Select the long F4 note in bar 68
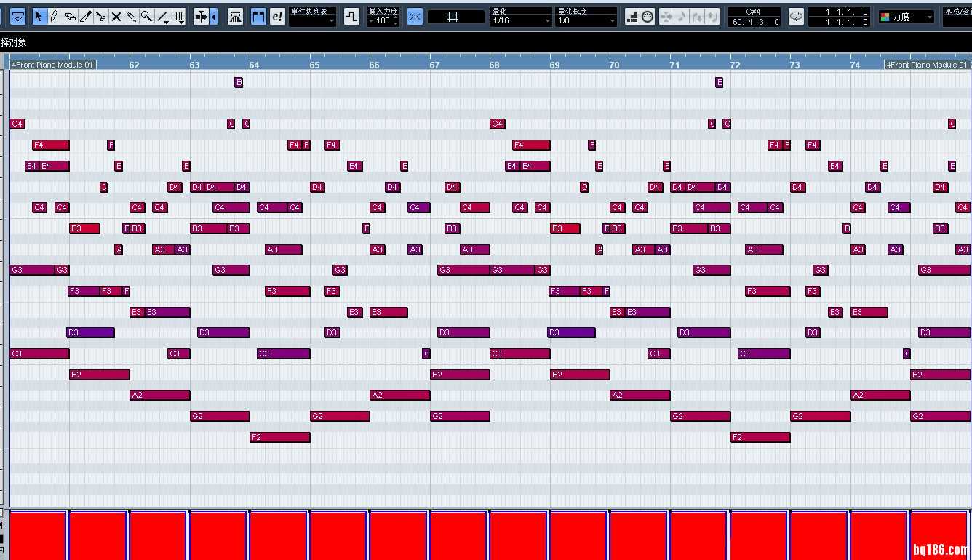The height and width of the screenshot is (560, 972). tap(531, 145)
